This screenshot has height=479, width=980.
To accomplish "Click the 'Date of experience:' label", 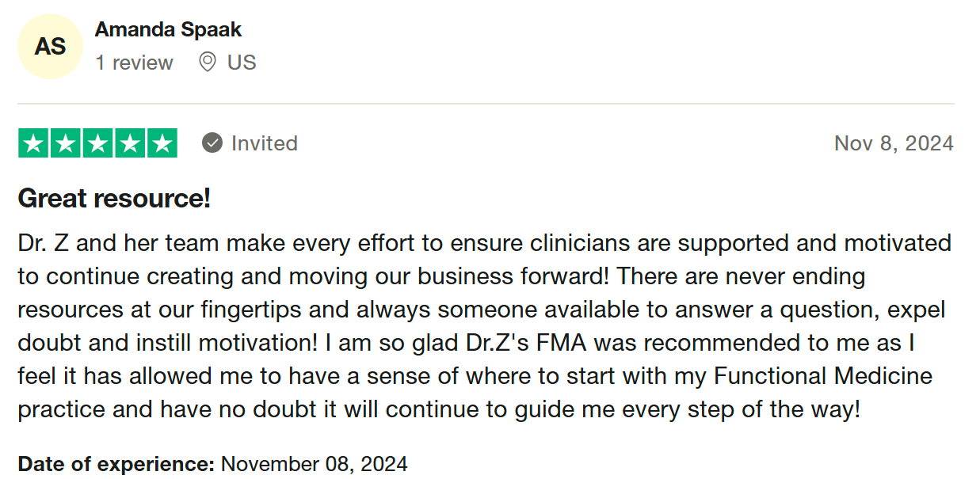I will click(x=116, y=463).
